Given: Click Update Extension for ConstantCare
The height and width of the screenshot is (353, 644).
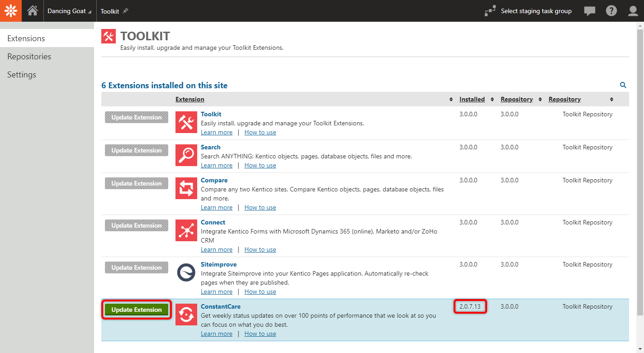Looking at the screenshot, I should pyautogui.click(x=137, y=310).
